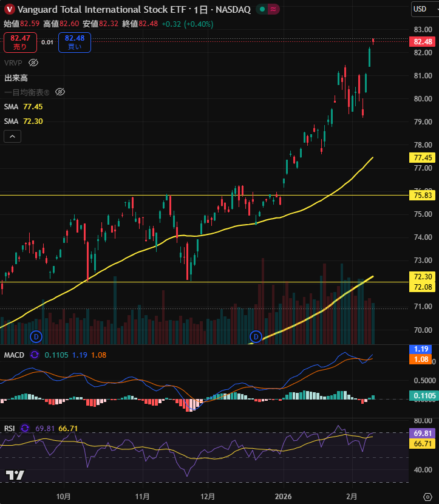This screenshot has height=504, width=439.
Task: Click the red 82.48 price label on axis
Action: coord(423,42)
